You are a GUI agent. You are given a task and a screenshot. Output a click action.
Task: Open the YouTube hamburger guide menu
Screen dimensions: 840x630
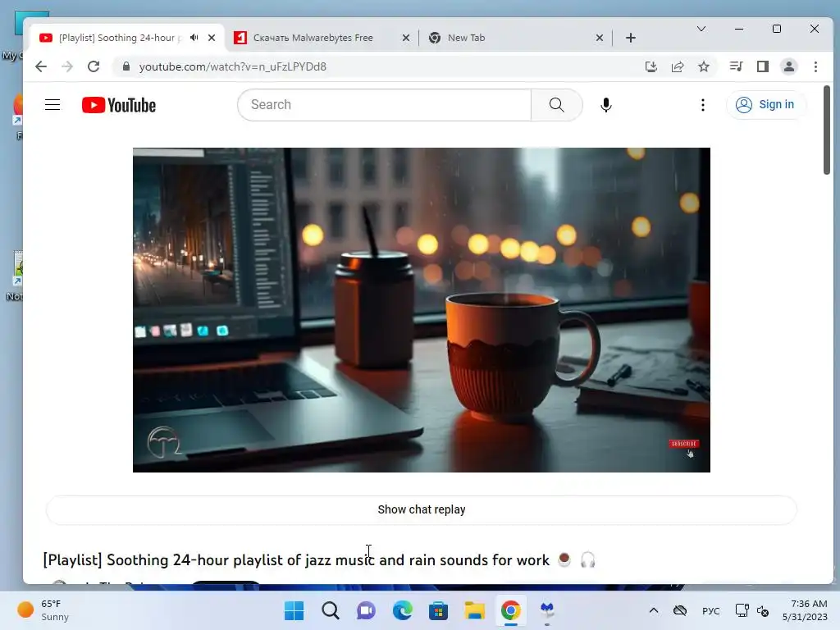click(x=52, y=104)
